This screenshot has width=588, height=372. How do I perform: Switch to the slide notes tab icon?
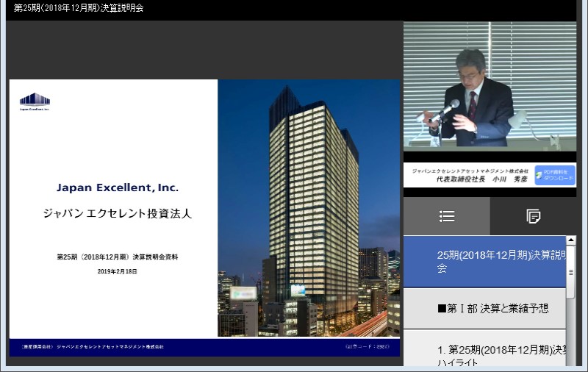[x=533, y=216]
